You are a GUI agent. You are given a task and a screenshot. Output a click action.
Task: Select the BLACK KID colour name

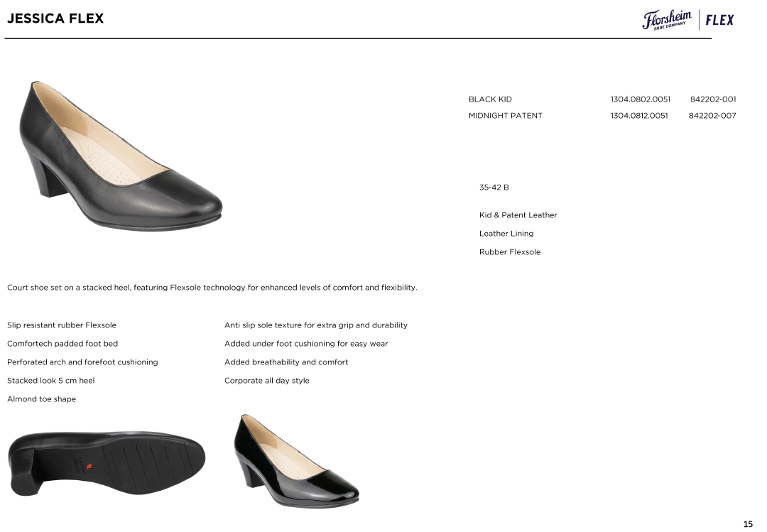pos(489,99)
